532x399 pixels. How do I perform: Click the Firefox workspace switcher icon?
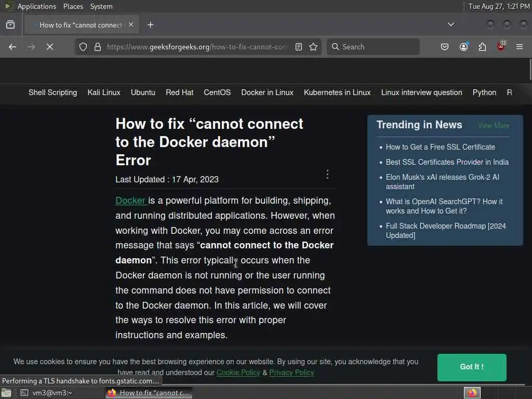[472, 393]
